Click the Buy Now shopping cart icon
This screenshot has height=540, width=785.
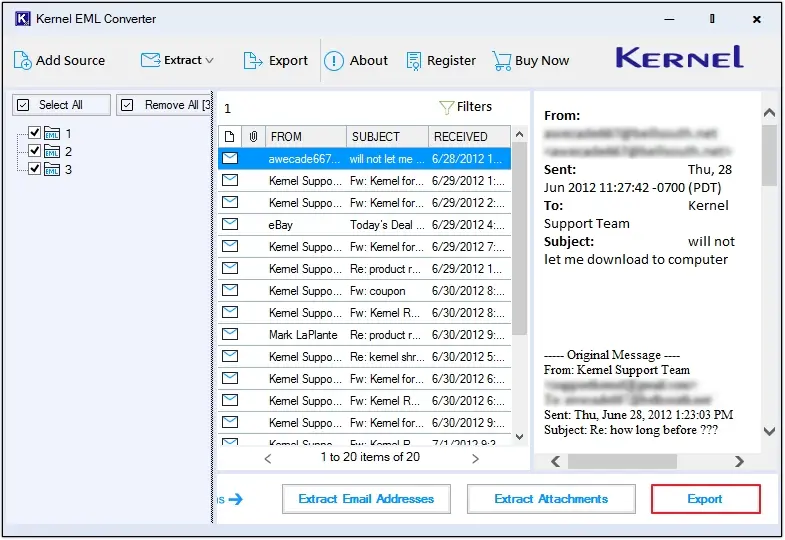tap(502, 61)
